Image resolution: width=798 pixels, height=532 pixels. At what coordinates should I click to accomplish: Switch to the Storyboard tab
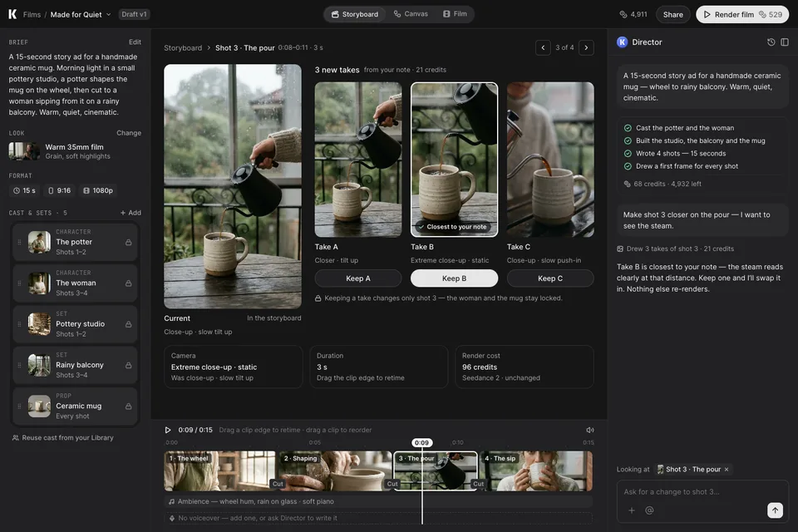click(x=355, y=14)
